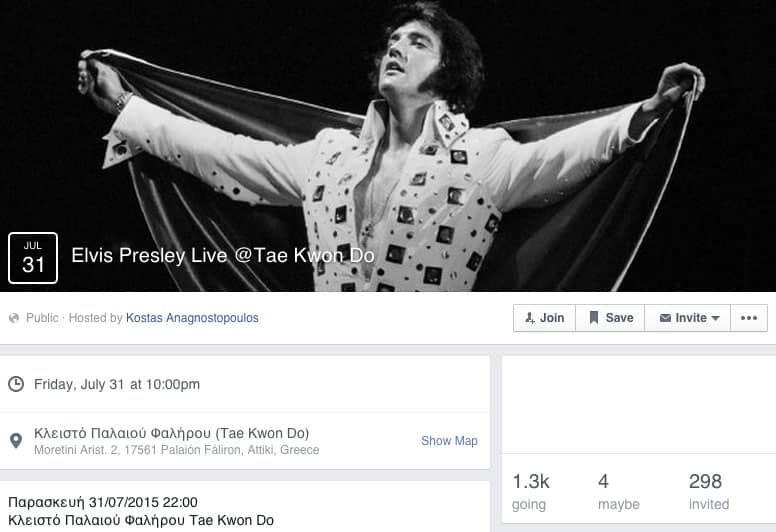Click the bookmark icon on Save button
The height and width of the screenshot is (532, 776).
coord(594,318)
